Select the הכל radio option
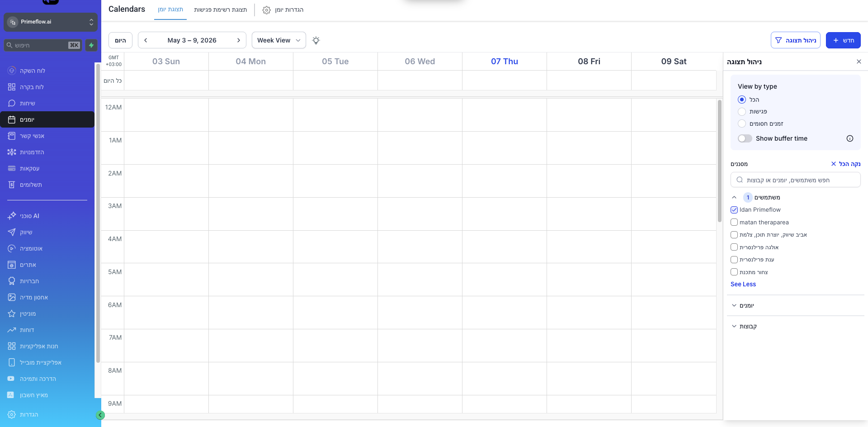Screen dimensions: 868x427 pos(742,100)
